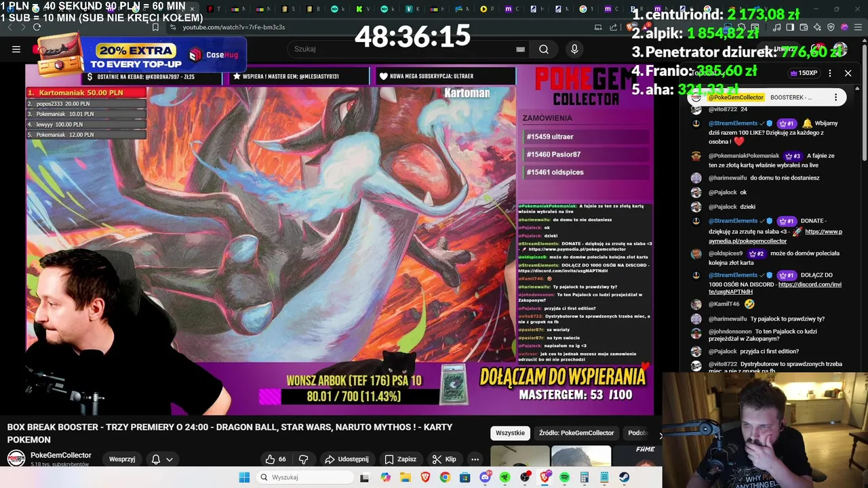Image resolution: width=868 pixels, height=488 pixels.
Task: Click the @Pajalock message 'przyjda ci first edition?'
Action: coord(769,351)
